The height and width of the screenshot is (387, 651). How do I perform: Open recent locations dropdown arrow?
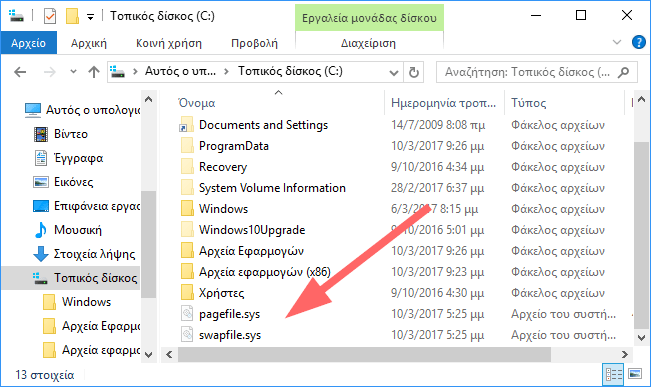[x=73, y=72]
